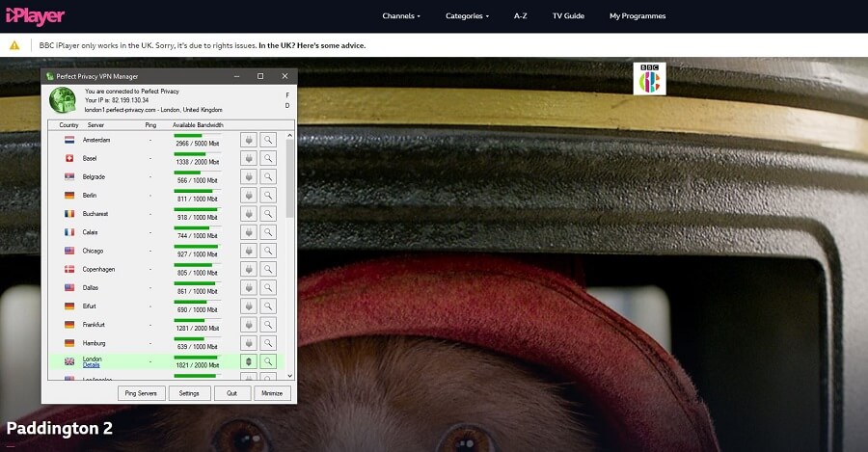868x452 pixels.
Task: Open the TV Guide page
Action: tap(568, 16)
